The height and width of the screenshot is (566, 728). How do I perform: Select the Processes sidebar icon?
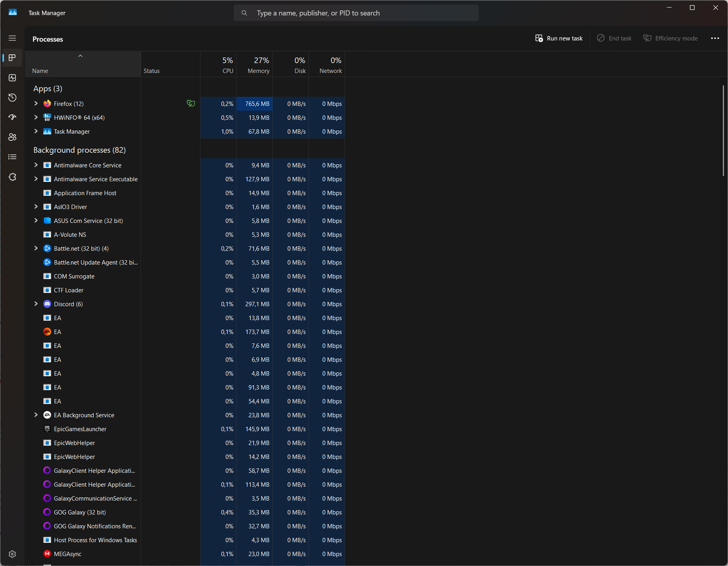[x=12, y=58]
